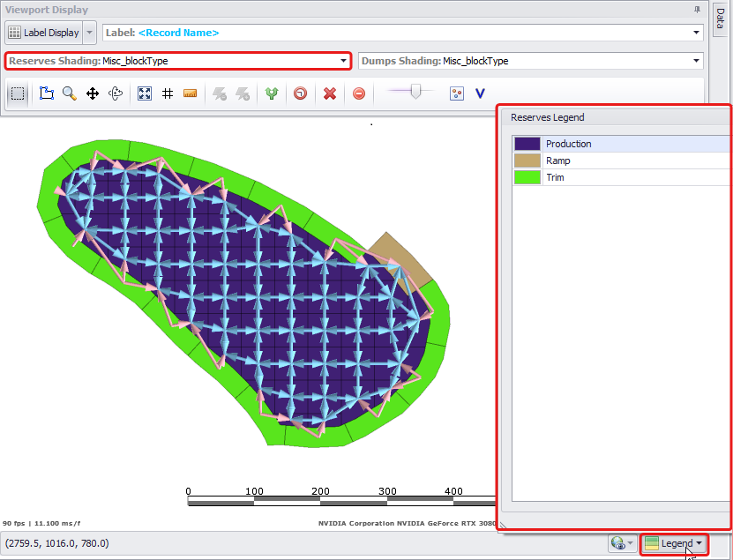Image resolution: width=733 pixels, height=560 pixels.
Task: Open the Reserves Shading dropdown
Action: [343, 61]
